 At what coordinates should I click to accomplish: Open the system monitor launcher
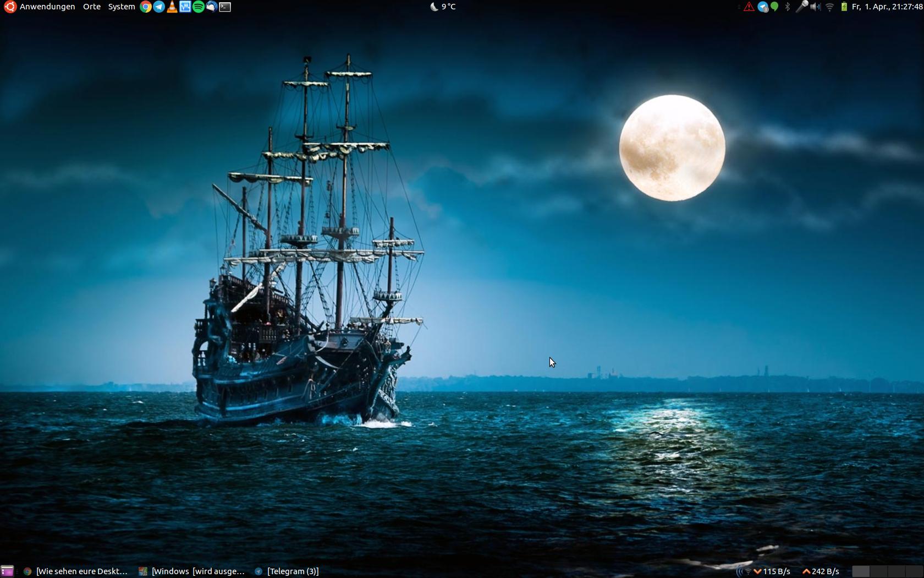pyautogui.click(x=185, y=7)
